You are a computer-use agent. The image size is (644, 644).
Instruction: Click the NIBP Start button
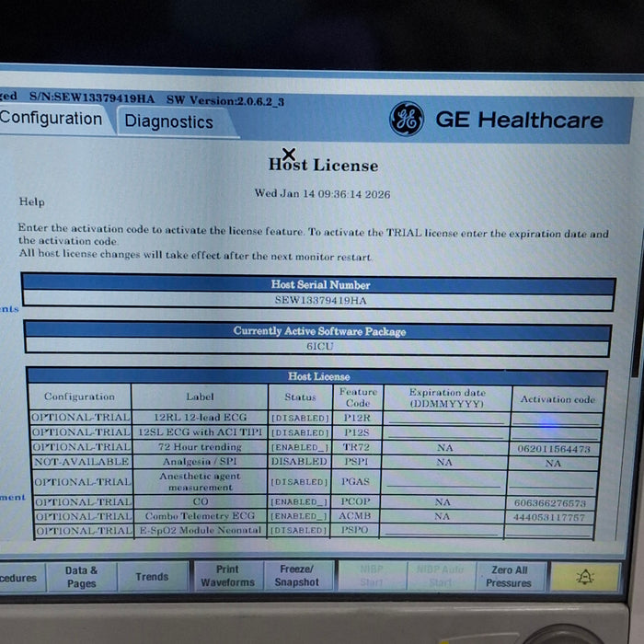(372, 576)
